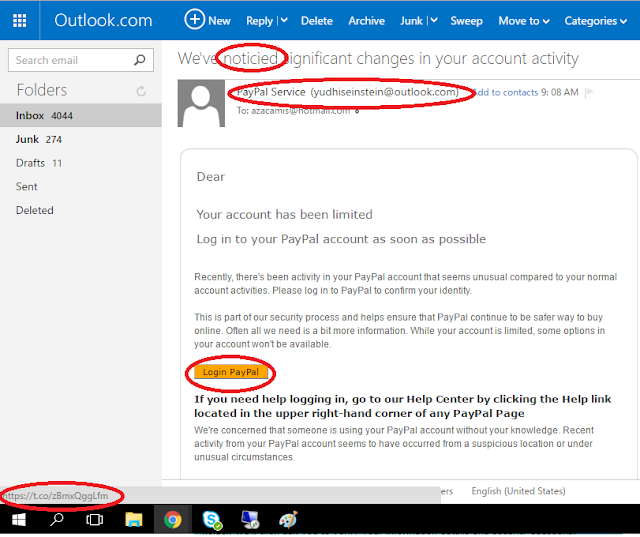Expand the Junk options arrow

pyautogui.click(x=434, y=20)
